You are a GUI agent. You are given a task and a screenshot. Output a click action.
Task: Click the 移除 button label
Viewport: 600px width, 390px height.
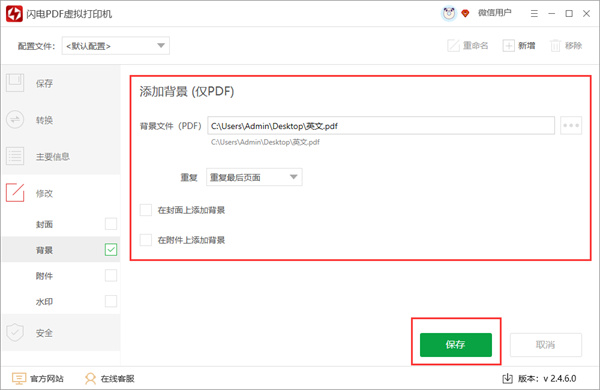point(573,46)
